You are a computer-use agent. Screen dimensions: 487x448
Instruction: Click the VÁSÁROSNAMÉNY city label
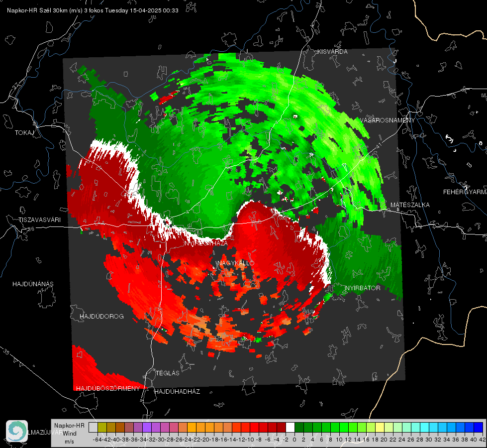pyautogui.click(x=388, y=120)
